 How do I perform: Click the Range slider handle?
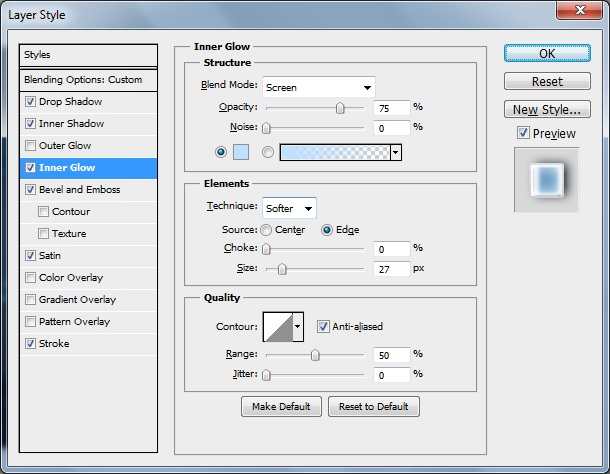click(x=315, y=355)
